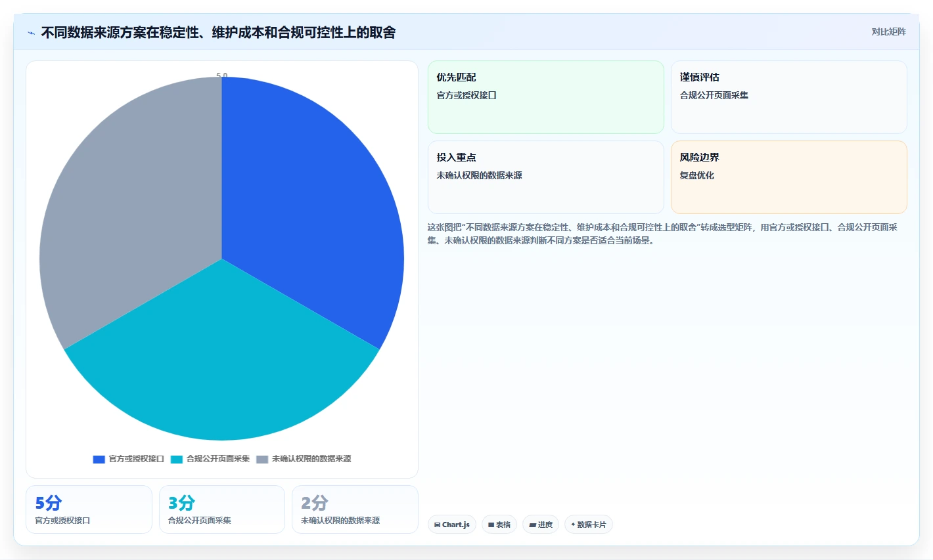Select the 5分 score card

pyautogui.click(x=89, y=509)
